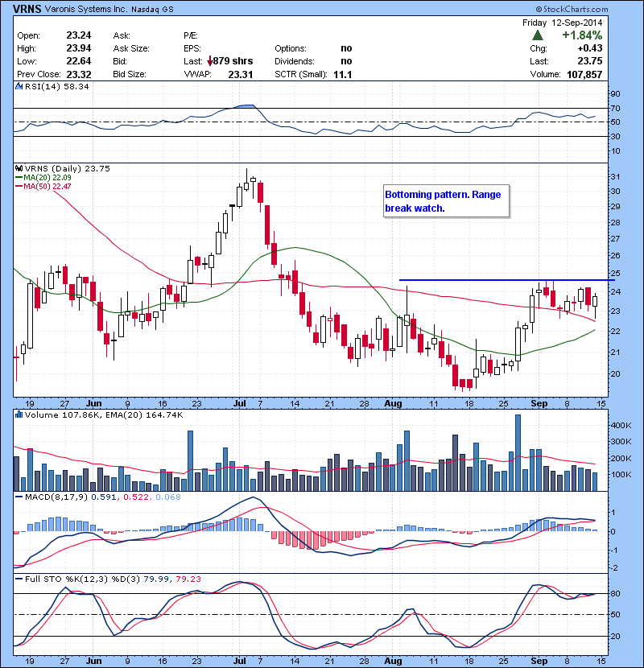Click the SCTR (Small) value 11.1
This screenshot has height=668, width=644.
pyautogui.click(x=343, y=74)
